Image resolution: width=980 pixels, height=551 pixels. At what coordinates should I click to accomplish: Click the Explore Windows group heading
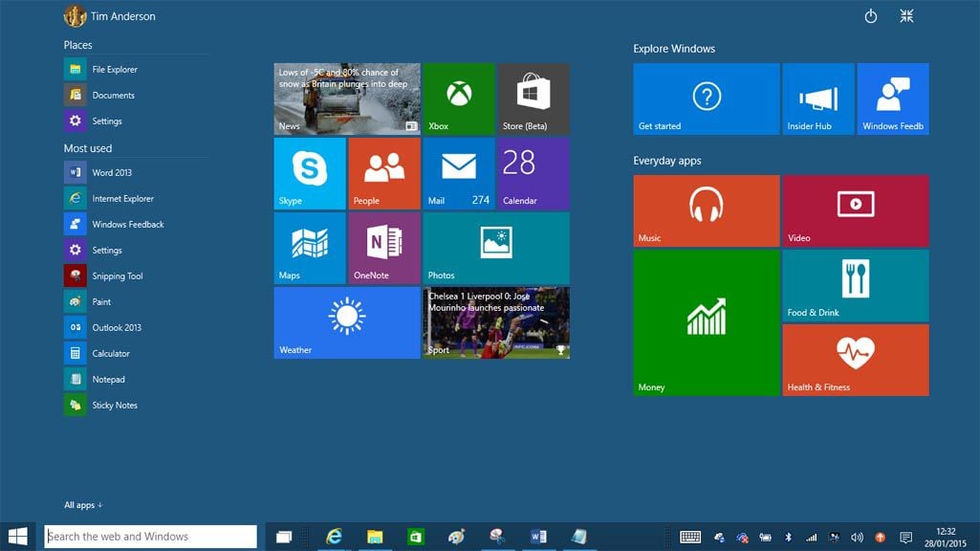[674, 48]
